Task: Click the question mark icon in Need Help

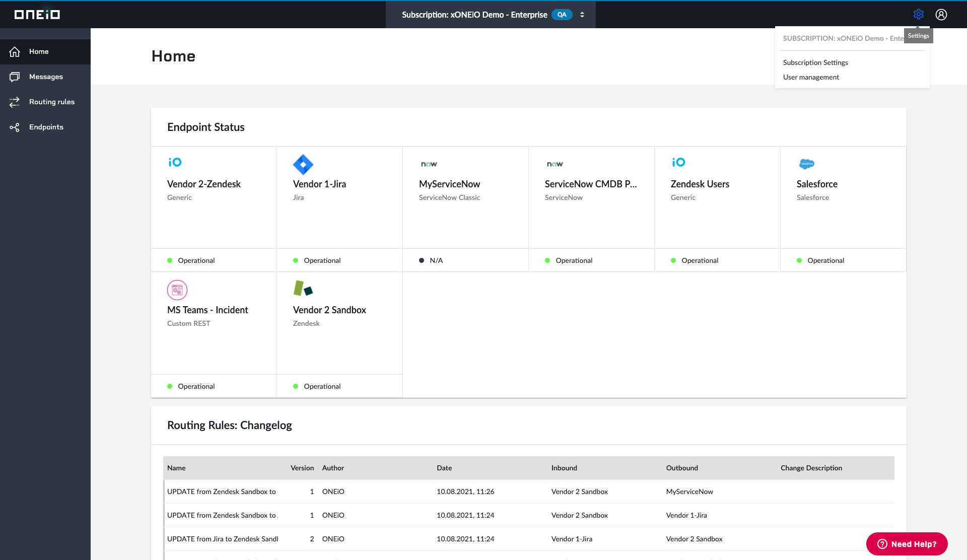Action: click(882, 544)
